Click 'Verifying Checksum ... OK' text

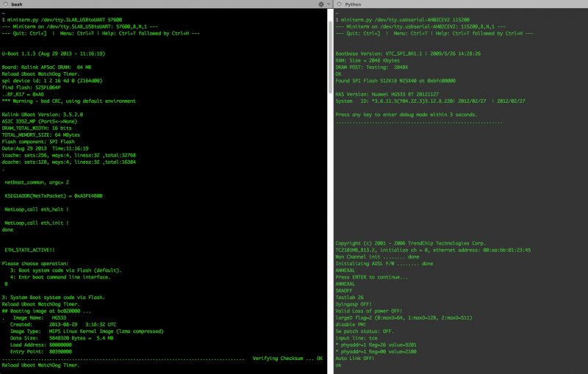287,359
